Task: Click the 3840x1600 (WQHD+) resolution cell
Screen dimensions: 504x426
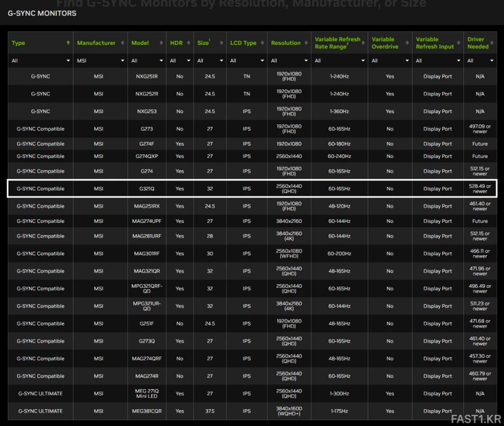Action: 289,411
